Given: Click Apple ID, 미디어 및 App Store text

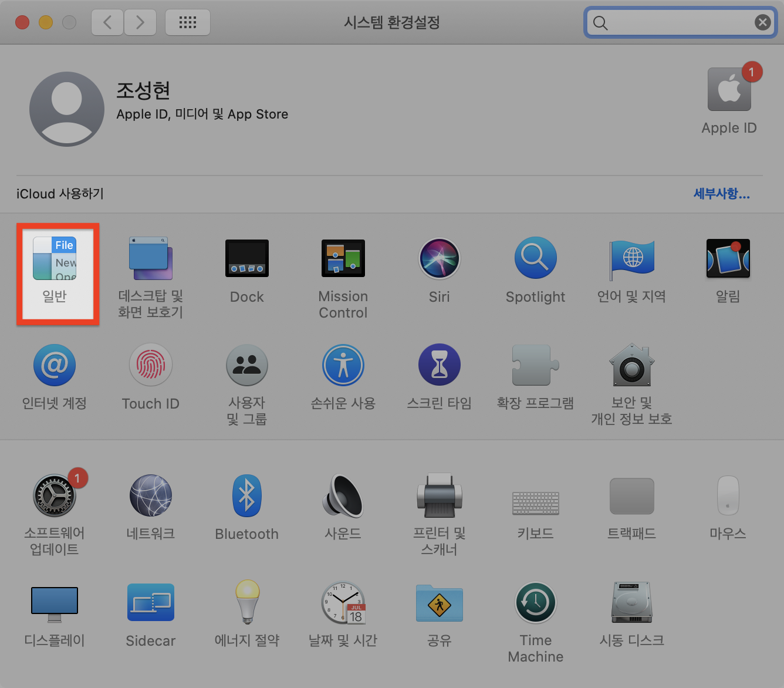Looking at the screenshot, I should point(202,114).
